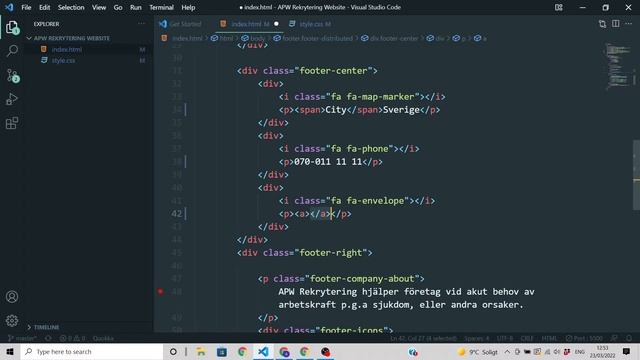Image resolution: width=640 pixels, height=360 pixels.
Task: Click the weather widget showing 9°C Soligt
Action: pyautogui.click(x=478, y=352)
